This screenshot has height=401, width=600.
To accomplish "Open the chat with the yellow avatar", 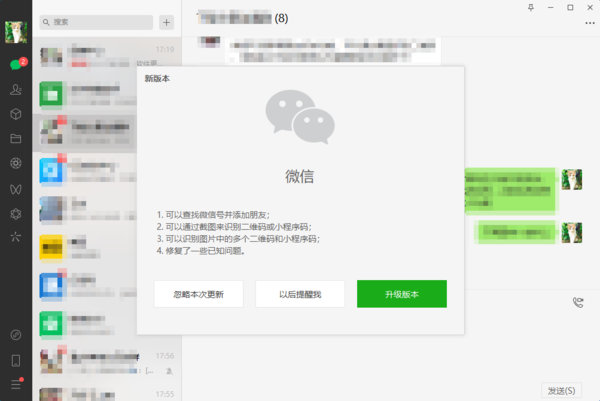I will tap(85, 248).
